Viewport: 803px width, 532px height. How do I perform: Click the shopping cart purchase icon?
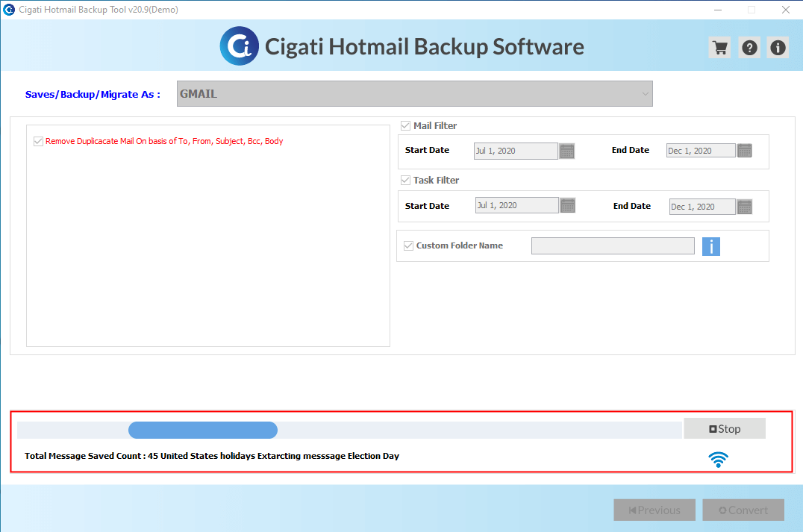click(720, 48)
